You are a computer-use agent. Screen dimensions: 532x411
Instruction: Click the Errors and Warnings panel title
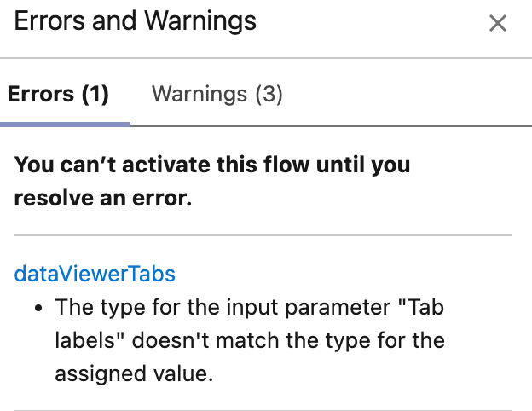pos(135,20)
